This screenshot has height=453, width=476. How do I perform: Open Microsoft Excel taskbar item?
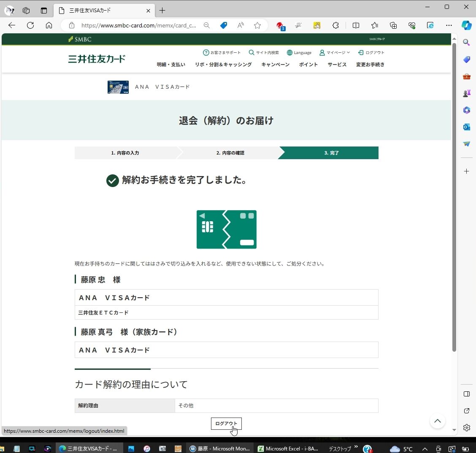pyautogui.click(x=288, y=448)
